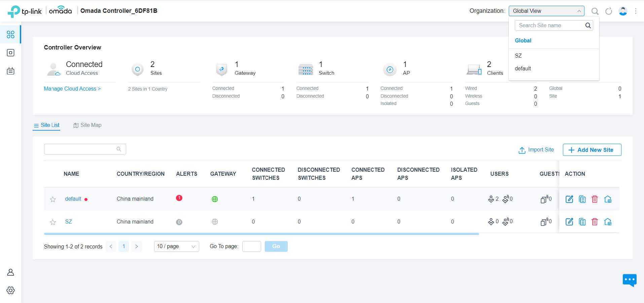Click the edit icon for default site
The height and width of the screenshot is (303, 644).
569,199
